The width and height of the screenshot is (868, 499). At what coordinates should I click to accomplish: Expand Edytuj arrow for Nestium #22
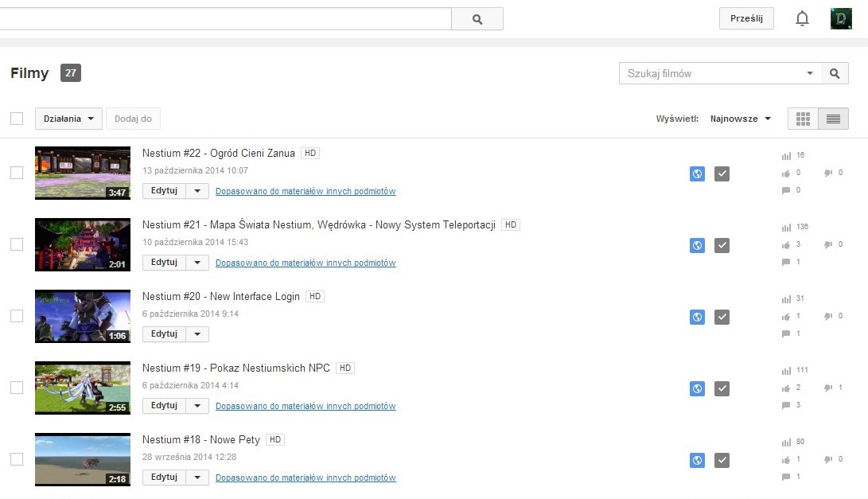(197, 191)
